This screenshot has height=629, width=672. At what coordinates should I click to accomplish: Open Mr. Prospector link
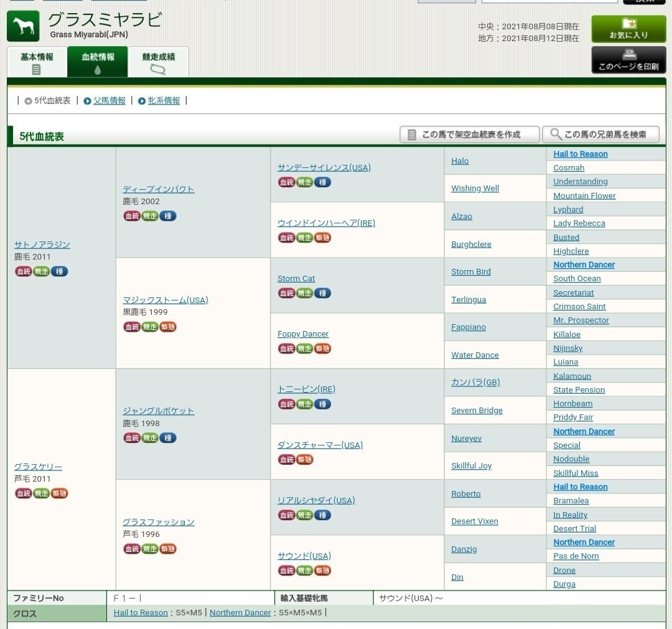[x=581, y=320]
